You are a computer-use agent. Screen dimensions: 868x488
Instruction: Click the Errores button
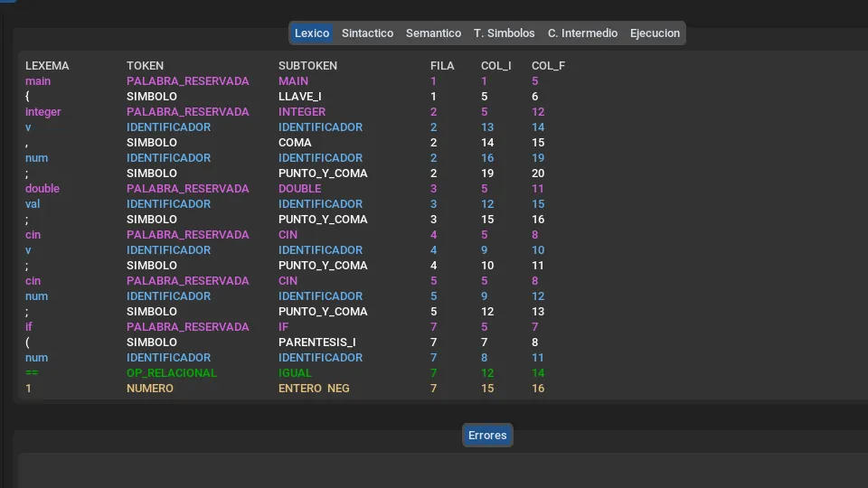click(487, 436)
